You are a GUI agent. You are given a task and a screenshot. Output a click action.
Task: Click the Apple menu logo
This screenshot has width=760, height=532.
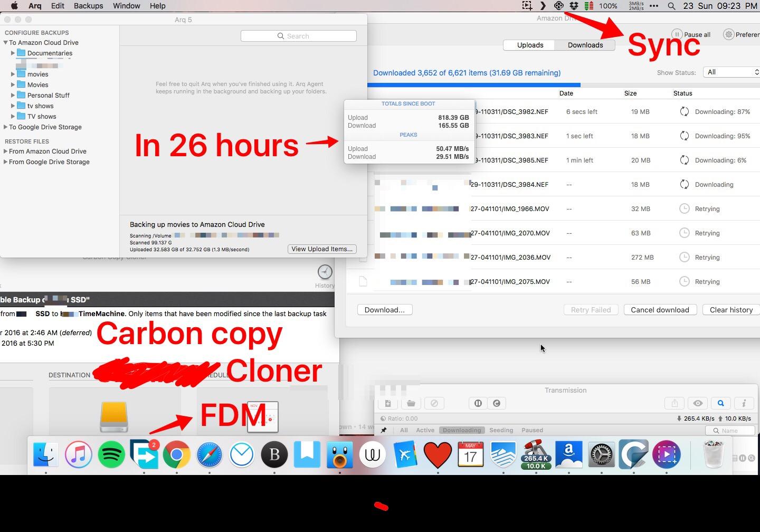pos(14,6)
